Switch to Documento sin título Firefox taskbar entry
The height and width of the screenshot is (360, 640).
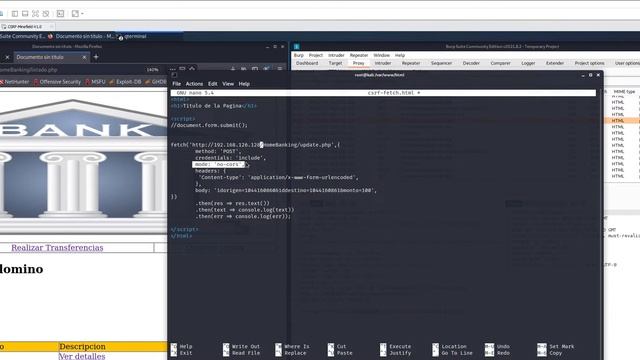pyautogui.click(x=81, y=36)
